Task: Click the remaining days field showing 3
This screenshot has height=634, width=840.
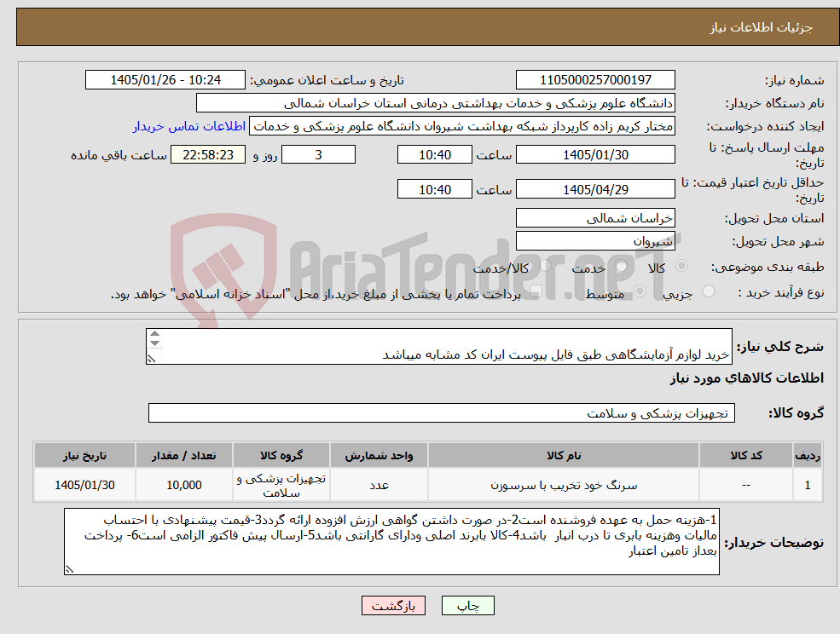Action: tap(318, 155)
